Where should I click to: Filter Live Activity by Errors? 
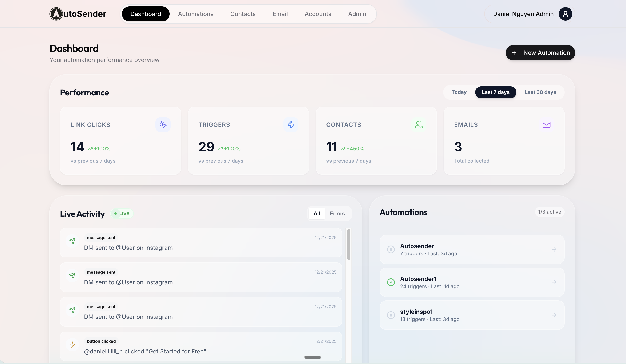point(337,213)
